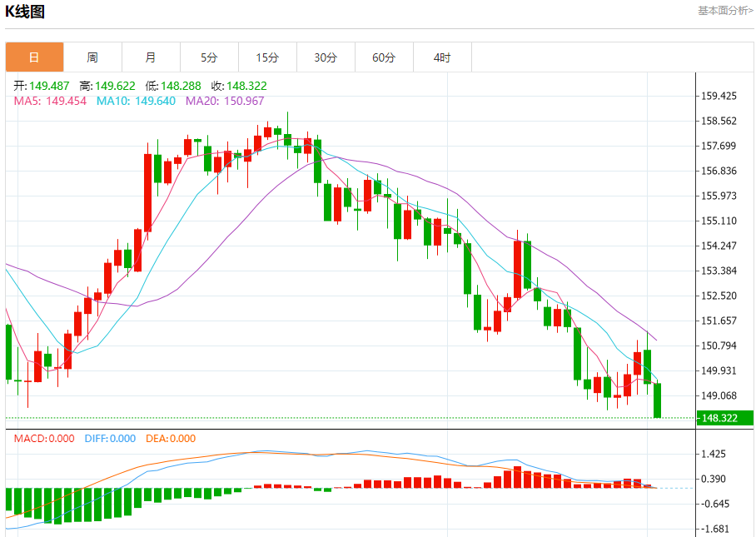Click the DEA:0.000 label
756x537 pixels.
click(171, 438)
